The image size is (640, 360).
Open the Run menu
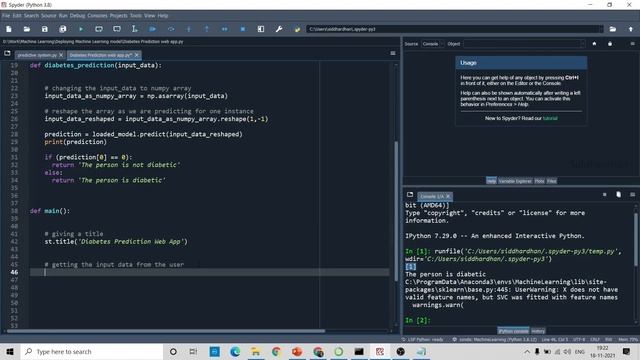tap(63, 16)
